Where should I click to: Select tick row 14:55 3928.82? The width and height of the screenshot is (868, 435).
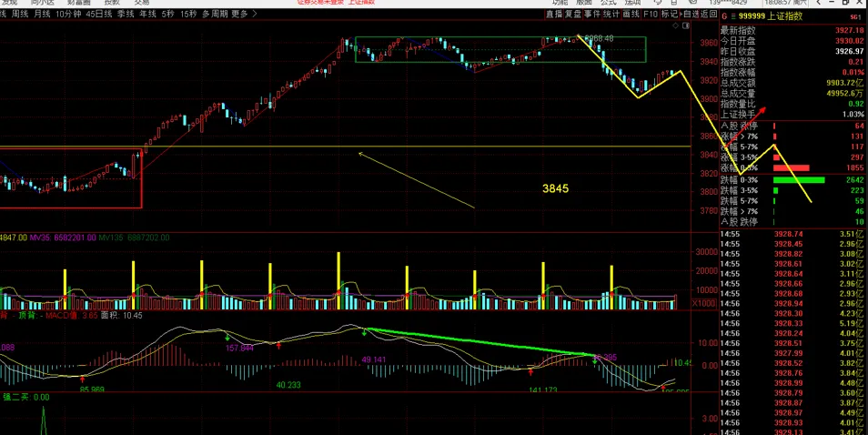pos(792,254)
